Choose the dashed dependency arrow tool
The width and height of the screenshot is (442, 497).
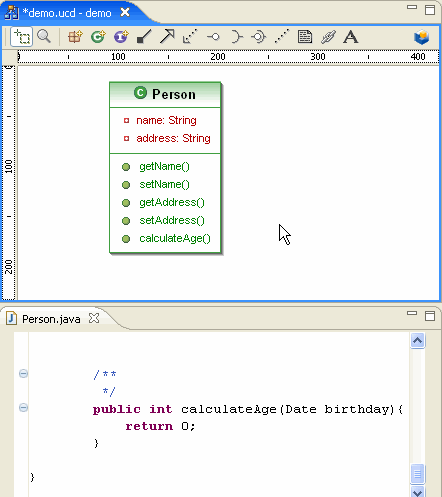[x=190, y=37]
